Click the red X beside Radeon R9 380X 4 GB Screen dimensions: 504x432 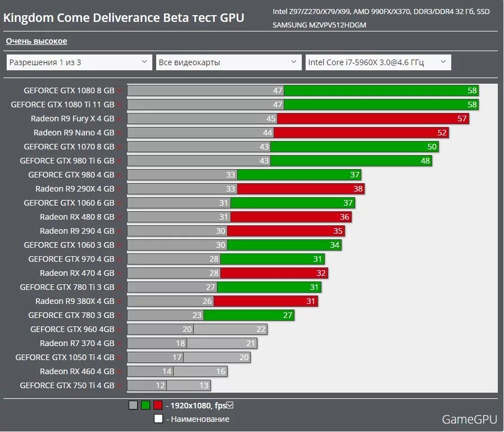click(120, 302)
